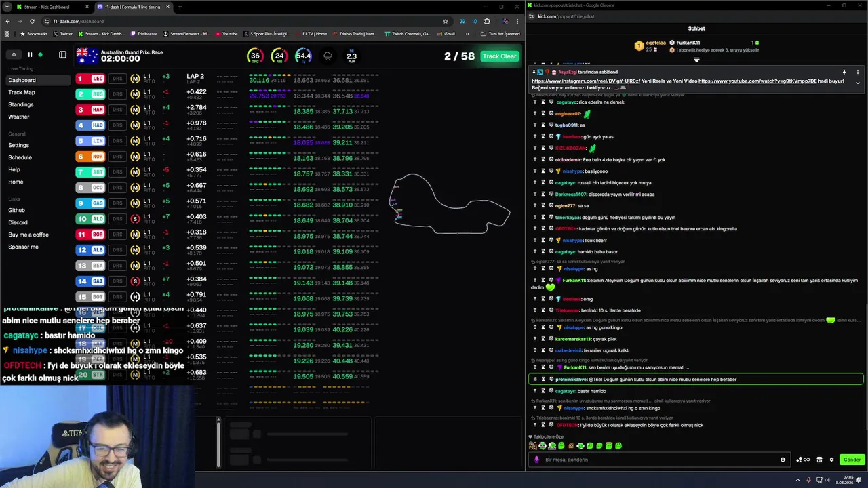Unpin the pinned message in chat
Image resolution: width=868 pixels, height=488 pixels.
(844, 72)
